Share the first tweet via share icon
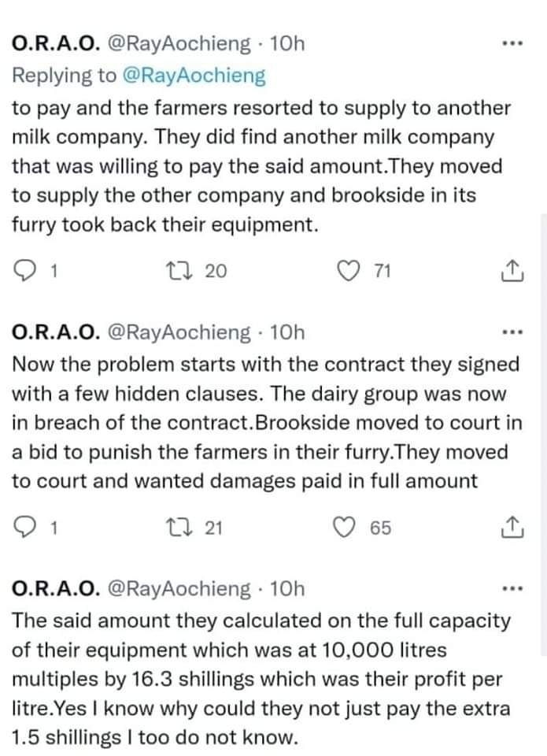 512,270
